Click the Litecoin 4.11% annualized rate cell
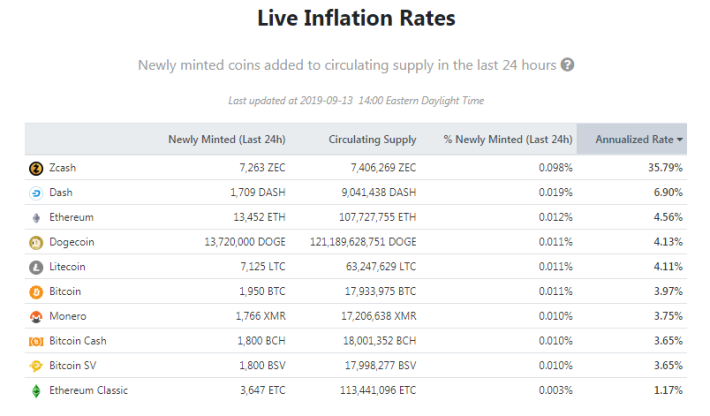The height and width of the screenshot is (416, 710). tap(668, 267)
